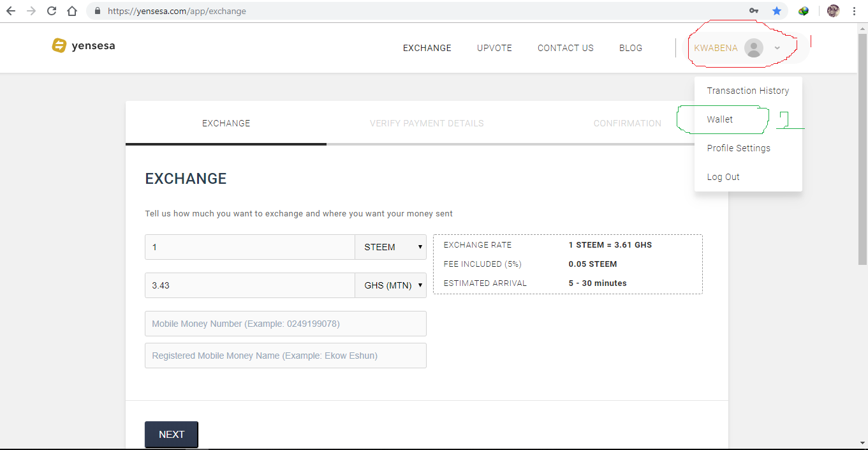Click the '1 STEEM = 3.61 GHS' rate
The image size is (868, 450).
[x=610, y=244]
